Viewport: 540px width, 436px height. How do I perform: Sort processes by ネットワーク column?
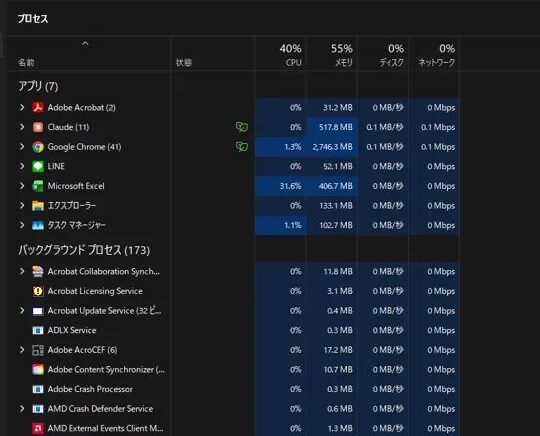coord(436,62)
